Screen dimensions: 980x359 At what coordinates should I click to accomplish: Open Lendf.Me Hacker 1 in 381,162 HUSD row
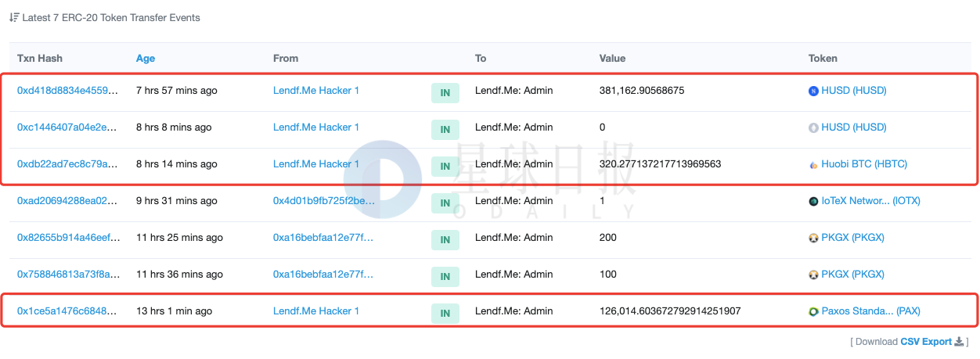[x=316, y=91]
